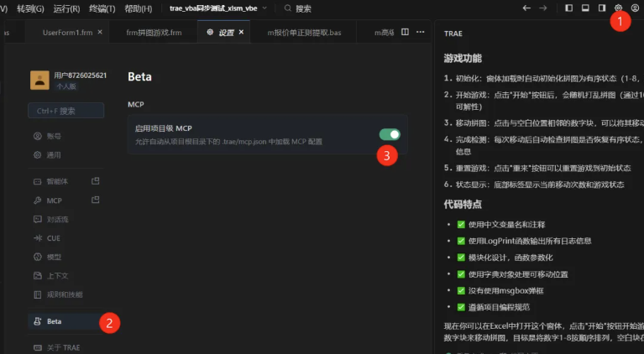Viewport: 644px width, 354px height.
Task: Open the editor more actions ellipsis
Action: [x=420, y=32]
